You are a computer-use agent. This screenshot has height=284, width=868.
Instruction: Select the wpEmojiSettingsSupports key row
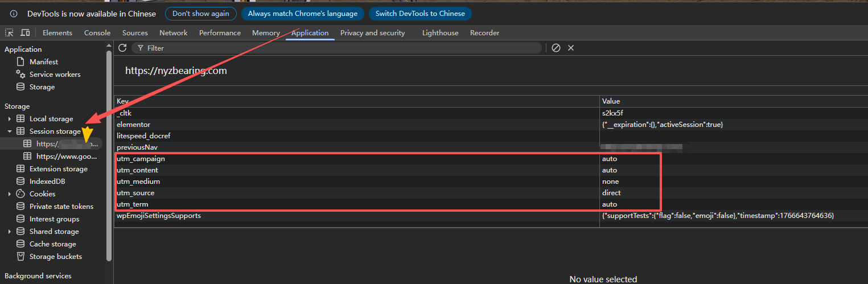tap(491, 216)
